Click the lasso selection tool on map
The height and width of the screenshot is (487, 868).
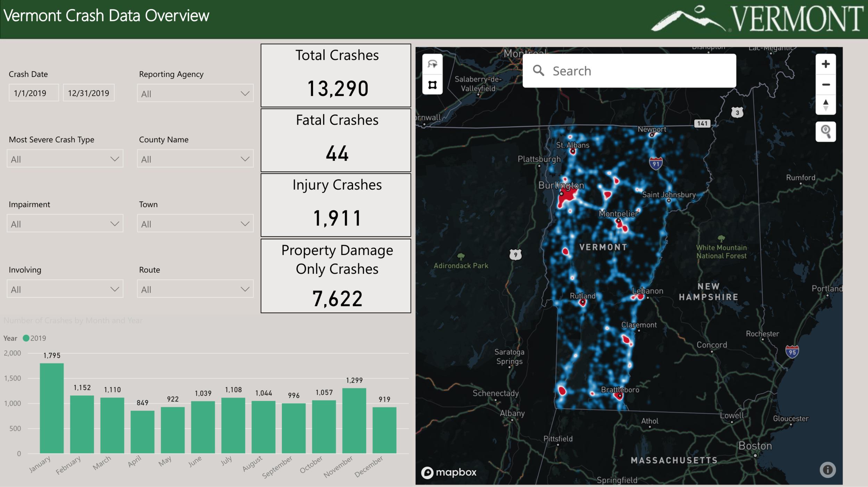pos(432,64)
